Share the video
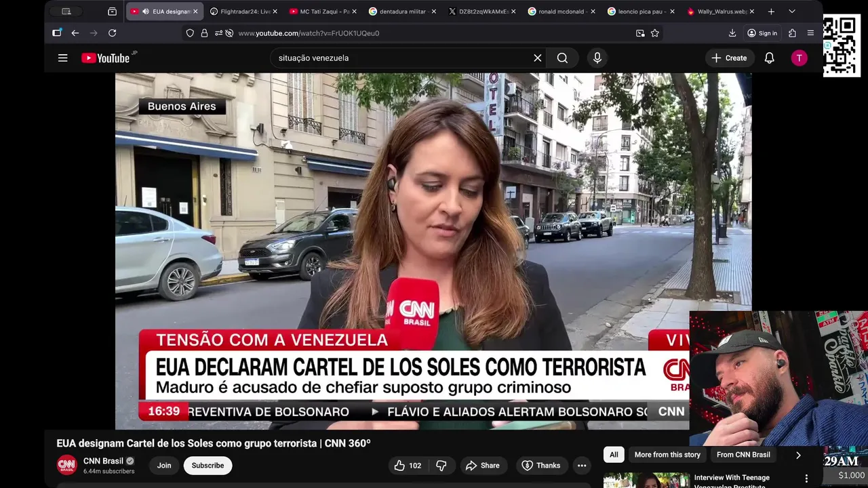The height and width of the screenshot is (488, 868). 483,466
